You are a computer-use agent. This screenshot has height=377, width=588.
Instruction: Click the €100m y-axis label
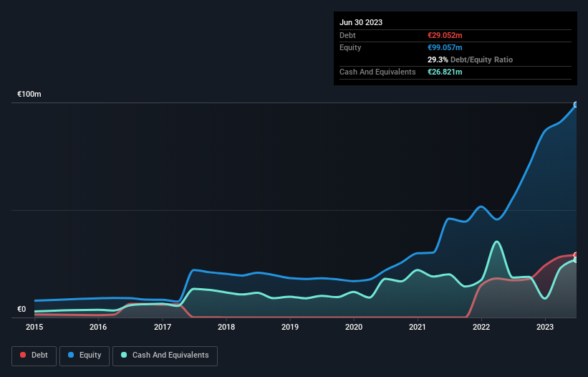(x=29, y=94)
